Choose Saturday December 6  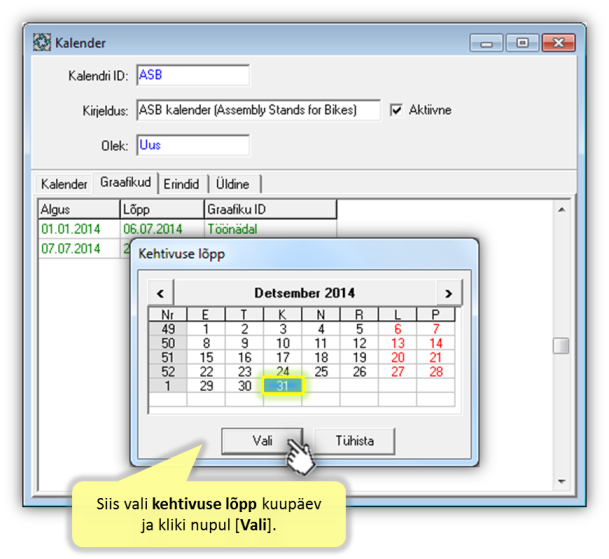tap(397, 329)
